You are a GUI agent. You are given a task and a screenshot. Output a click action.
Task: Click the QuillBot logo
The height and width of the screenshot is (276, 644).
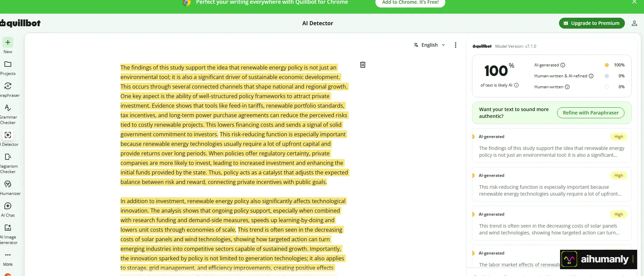[20, 23]
